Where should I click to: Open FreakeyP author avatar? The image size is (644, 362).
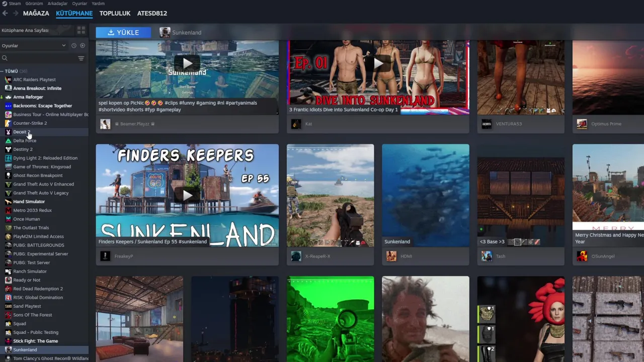pos(105,256)
